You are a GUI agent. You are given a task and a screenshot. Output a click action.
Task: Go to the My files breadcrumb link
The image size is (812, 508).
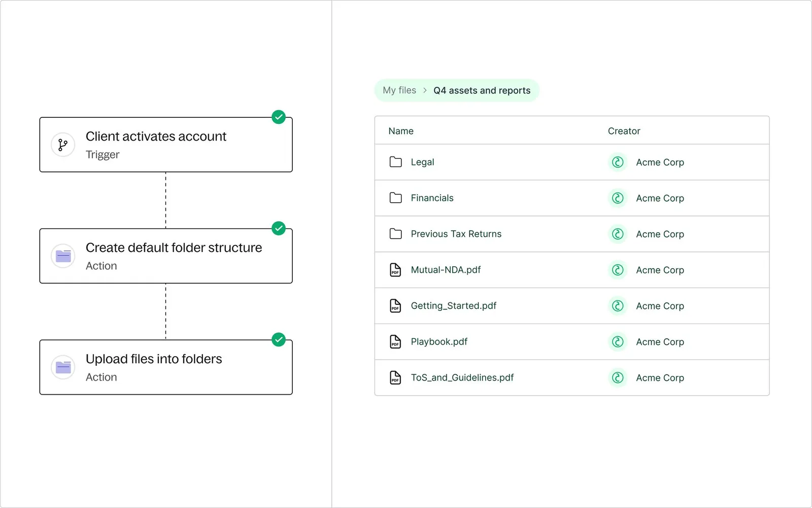tap(399, 90)
